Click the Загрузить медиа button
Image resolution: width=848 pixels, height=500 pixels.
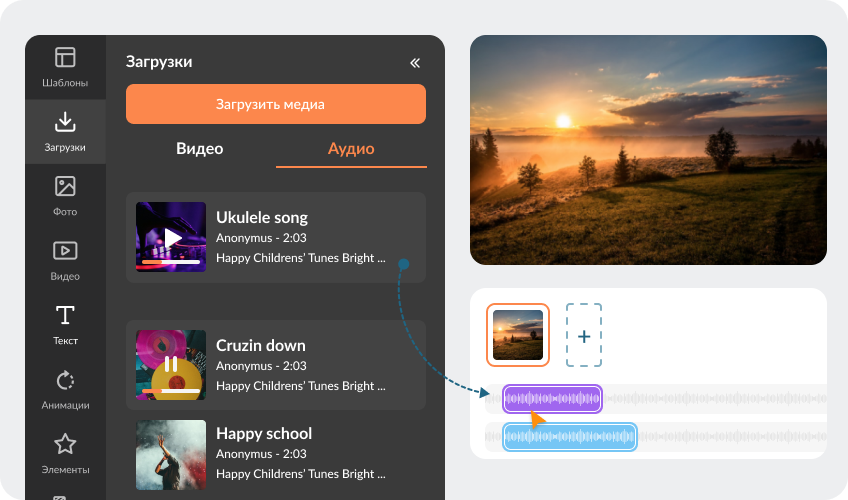(x=276, y=104)
